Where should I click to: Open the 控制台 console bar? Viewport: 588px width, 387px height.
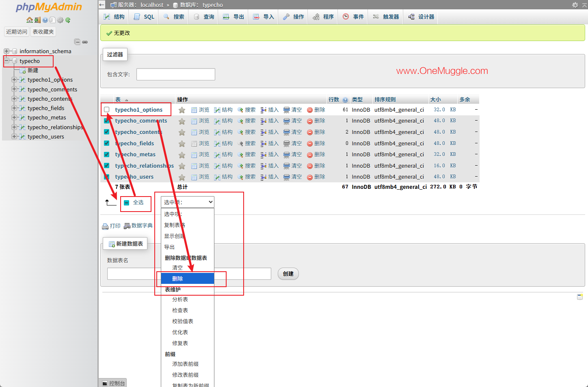click(x=113, y=383)
